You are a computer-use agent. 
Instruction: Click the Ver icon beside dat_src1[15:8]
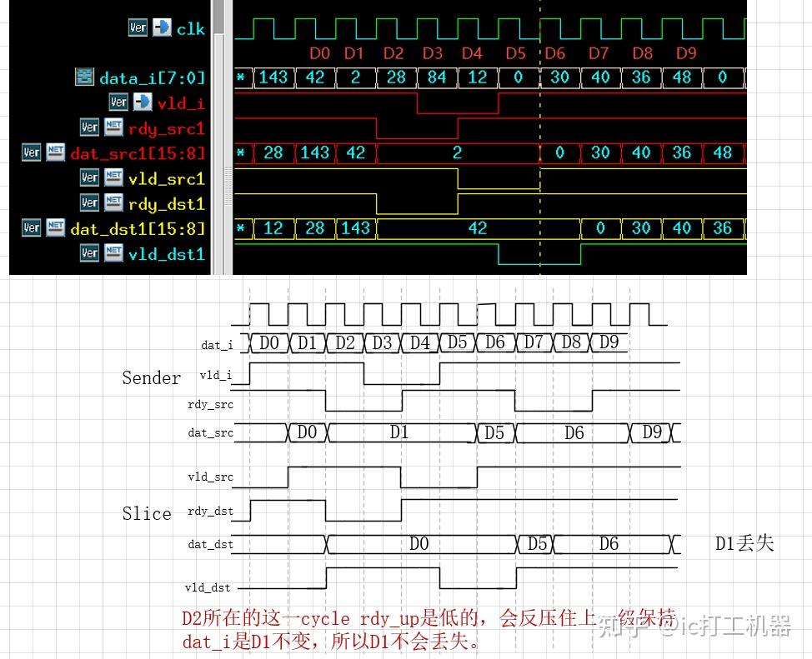[31, 152]
